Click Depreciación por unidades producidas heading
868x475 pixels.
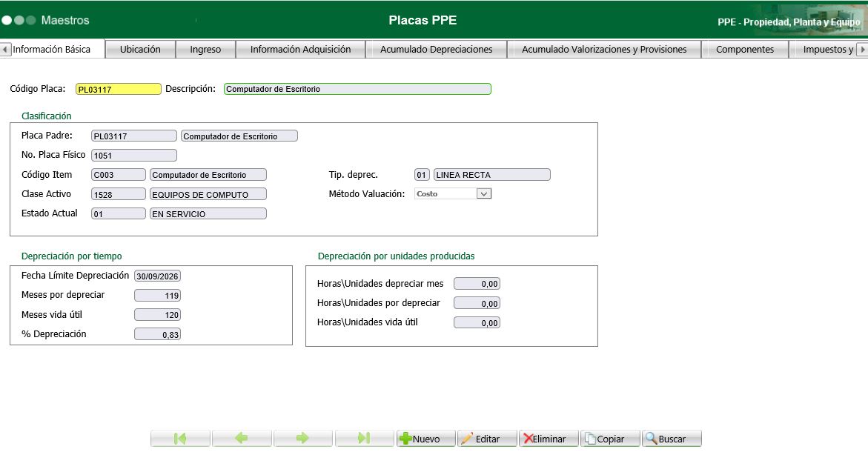pos(397,256)
